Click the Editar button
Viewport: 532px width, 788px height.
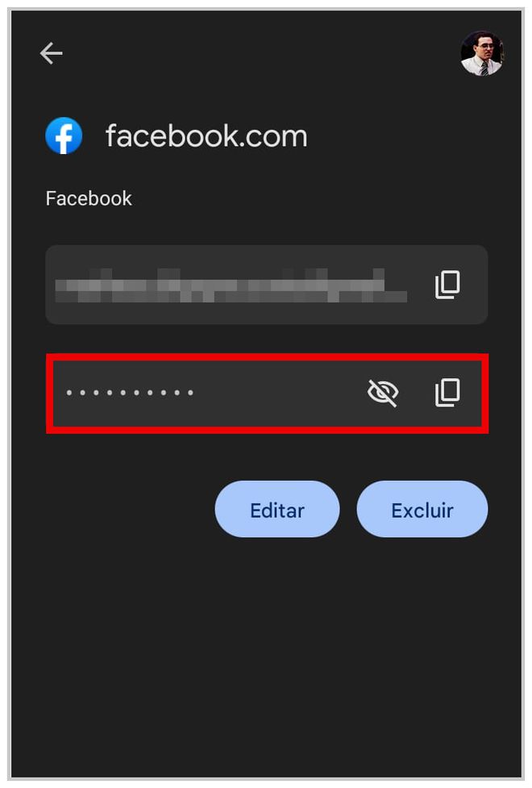coord(277,509)
